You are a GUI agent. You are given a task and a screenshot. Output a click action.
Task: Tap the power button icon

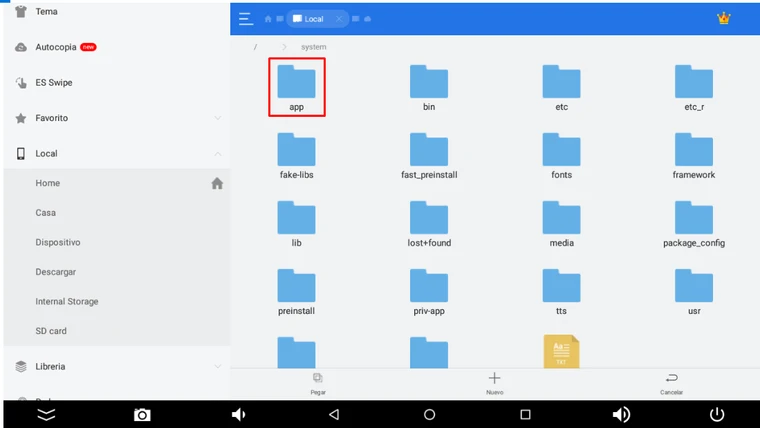click(716, 414)
